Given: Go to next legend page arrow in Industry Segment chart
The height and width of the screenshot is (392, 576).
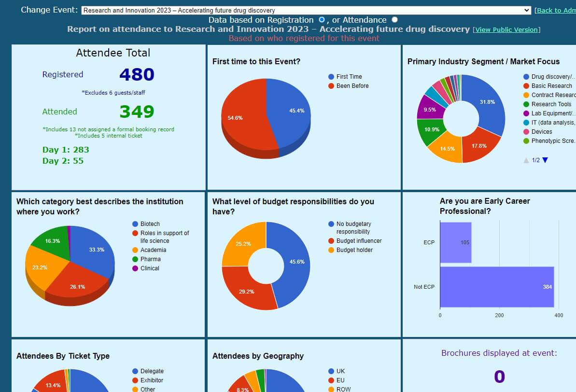Looking at the screenshot, I should (545, 160).
